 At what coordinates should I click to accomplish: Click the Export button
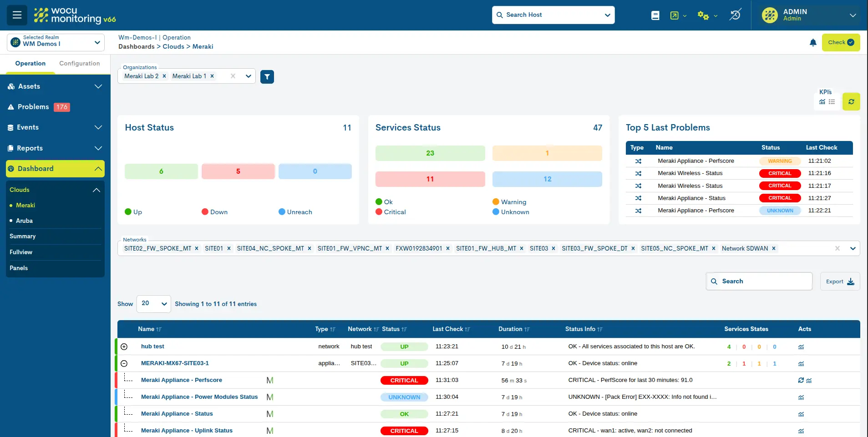coord(840,281)
